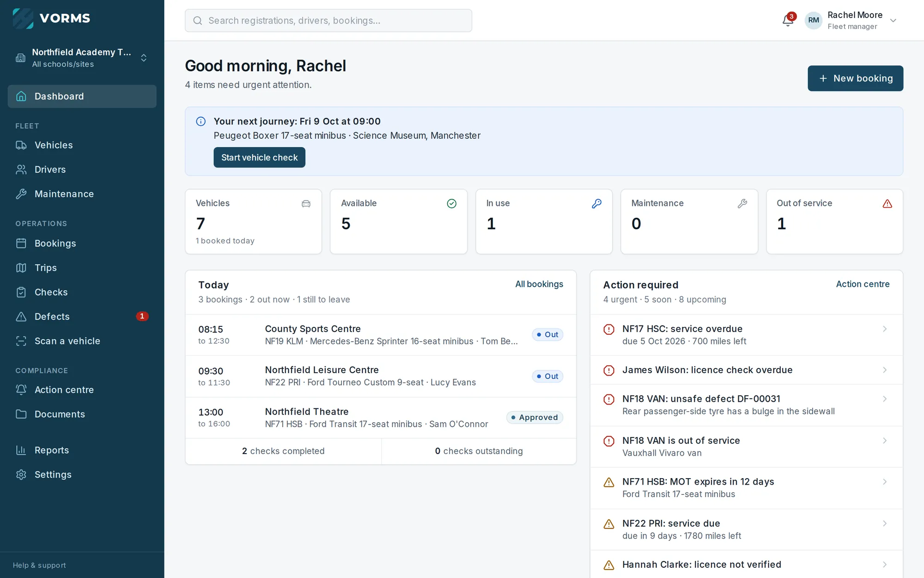
Task: Expand the NF22 PRI service due chevron
Action: (885, 523)
